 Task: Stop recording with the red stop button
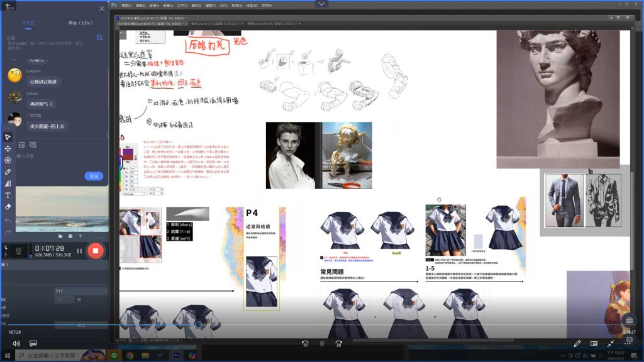click(x=96, y=251)
